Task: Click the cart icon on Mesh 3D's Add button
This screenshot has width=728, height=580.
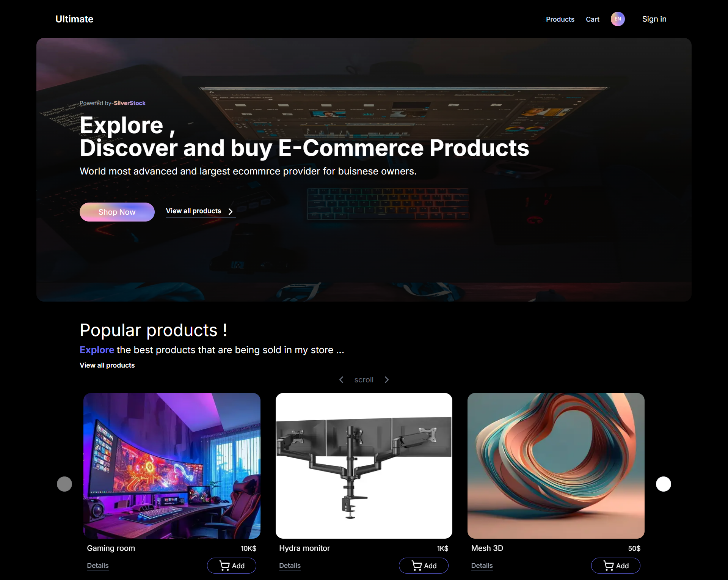Action: 609,566
